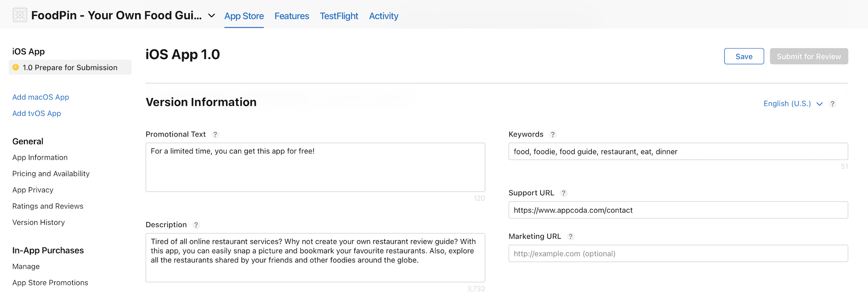Click the Add macOS App link
This screenshot has height=298, width=868.
[41, 97]
